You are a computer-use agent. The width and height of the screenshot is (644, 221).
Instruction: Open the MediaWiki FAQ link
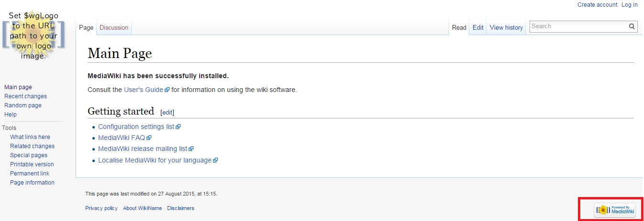124,138
